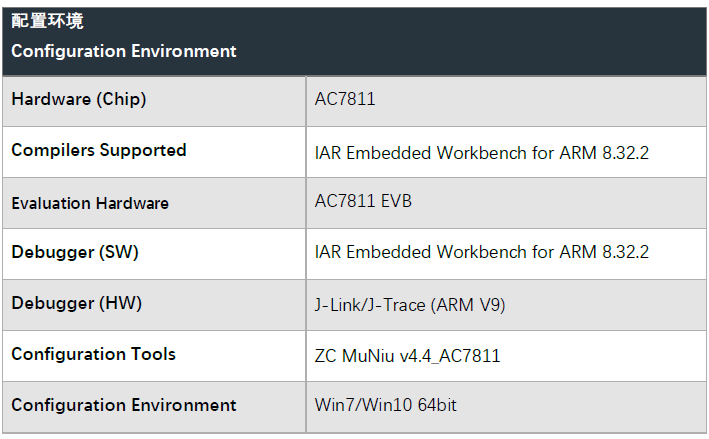Select the Debugger (HW) label
This screenshot has width=709, height=439.
click(x=76, y=303)
